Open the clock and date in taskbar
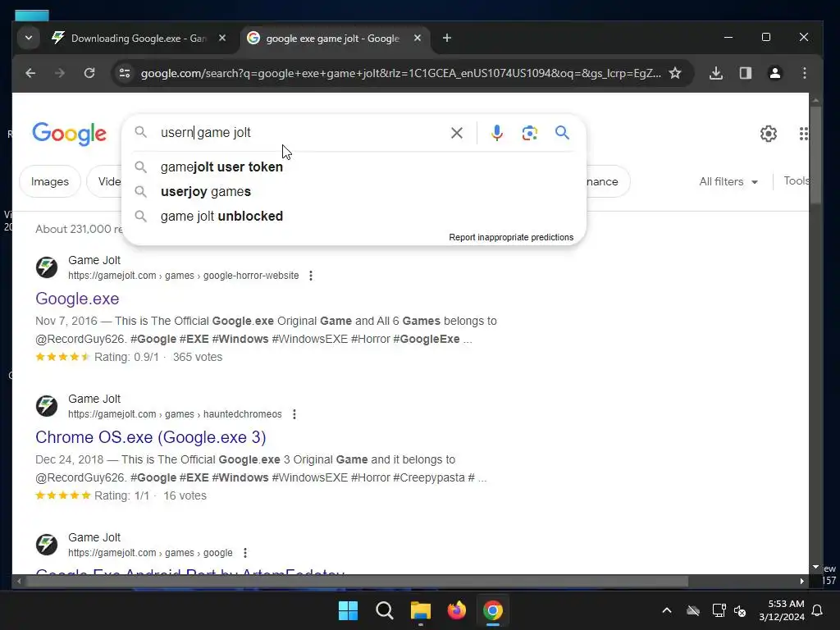The width and height of the screenshot is (840, 630). [x=782, y=610]
